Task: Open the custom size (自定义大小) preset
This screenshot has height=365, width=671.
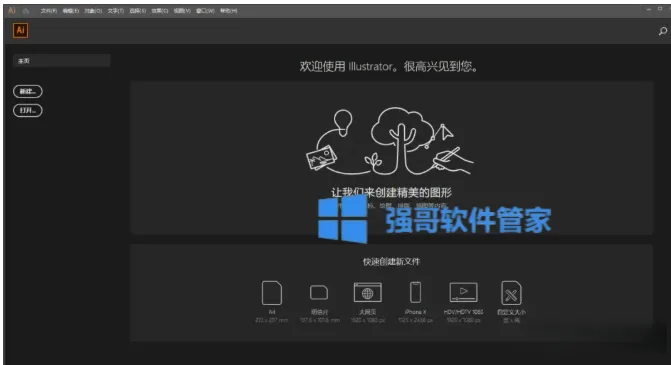Action: [511, 293]
